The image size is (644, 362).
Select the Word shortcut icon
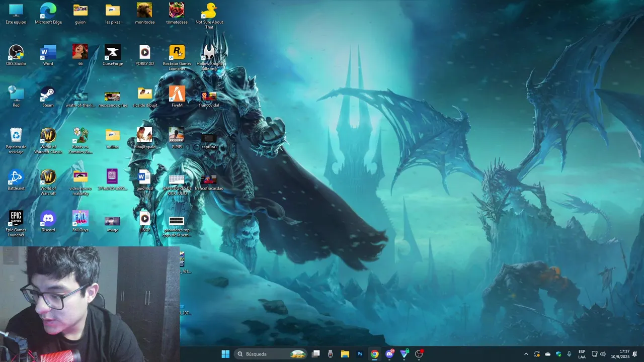(48, 55)
